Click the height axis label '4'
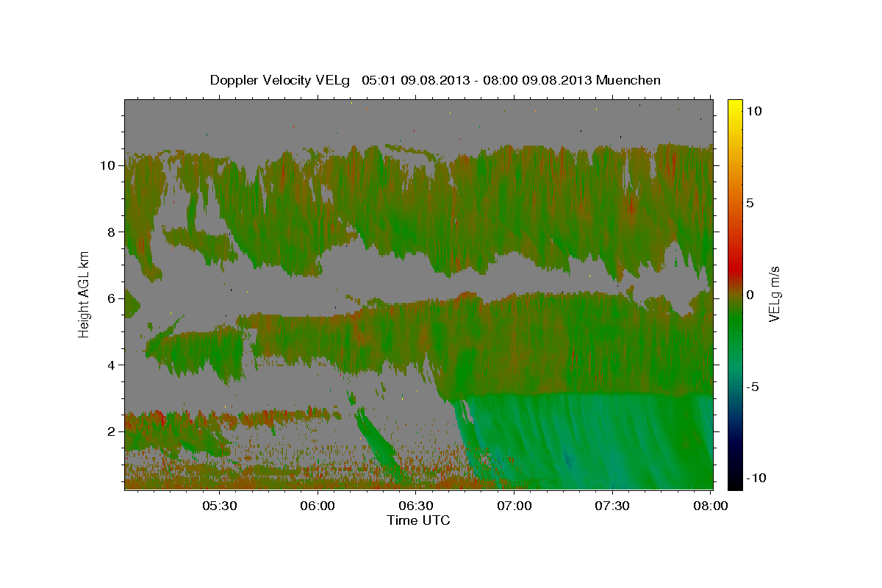The width and height of the screenshot is (882, 588). (x=111, y=365)
